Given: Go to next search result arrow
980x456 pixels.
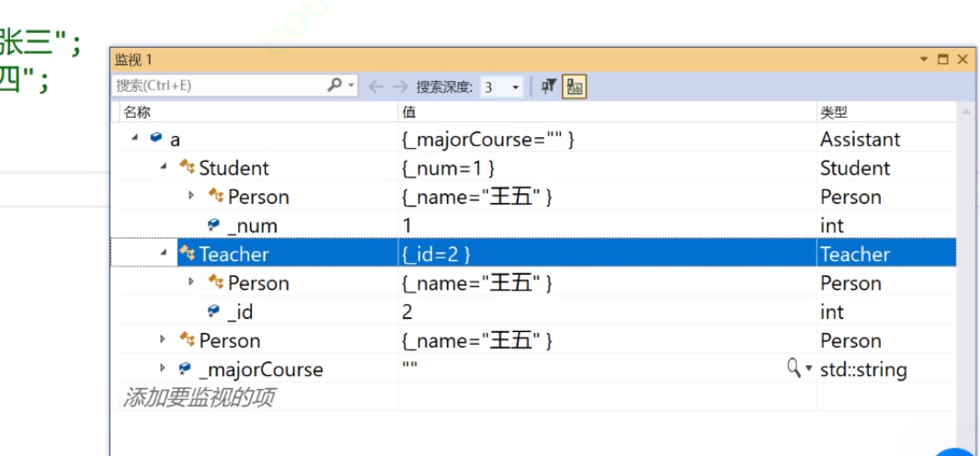Looking at the screenshot, I should (x=400, y=86).
